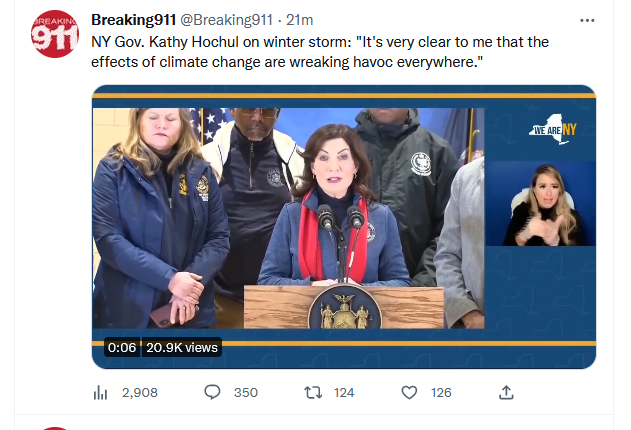
Task: Open the tweet text about the winter storm
Action: pos(320,51)
